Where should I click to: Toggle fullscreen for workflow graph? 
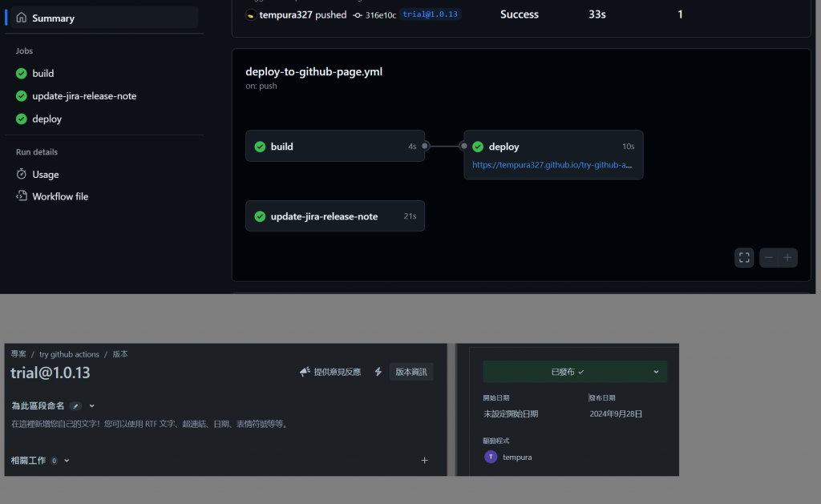click(x=744, y=257)
